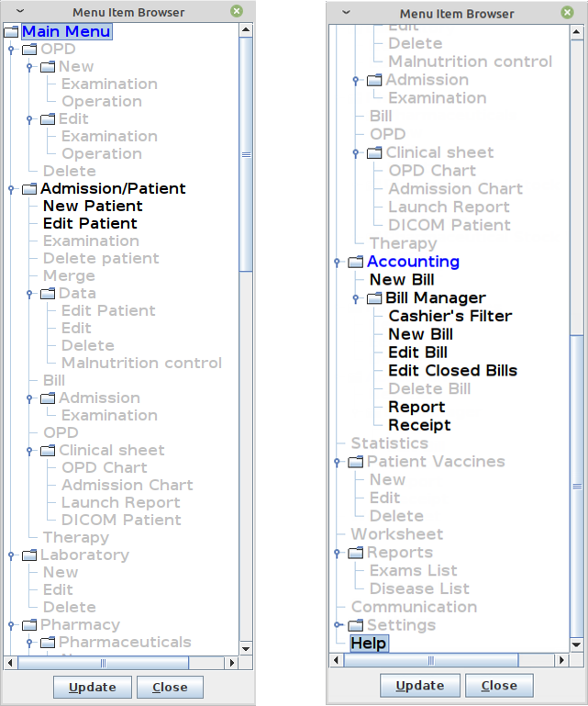588x706 pixels.
Task: Click the Main Menu folder icon
Action: click(x=11, y=31)
